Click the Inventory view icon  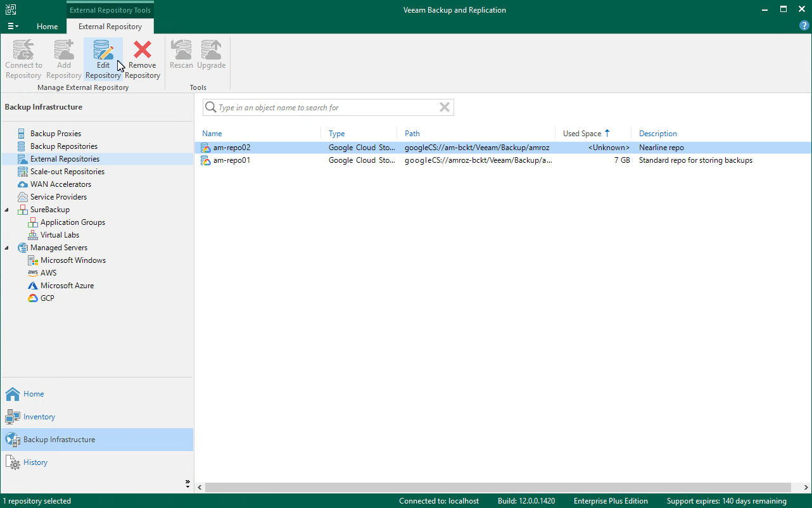(x=13, y=417)
